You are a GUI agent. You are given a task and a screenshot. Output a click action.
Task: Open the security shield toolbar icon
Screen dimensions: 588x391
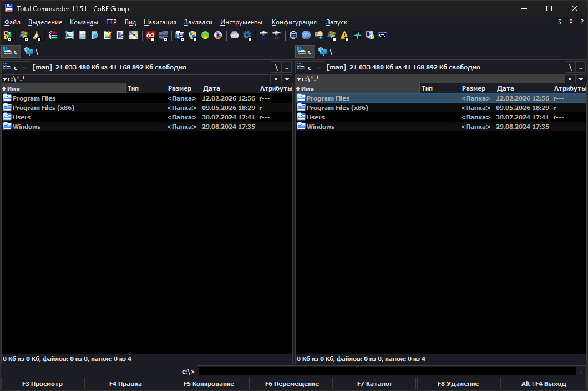[x=192, y=36]
